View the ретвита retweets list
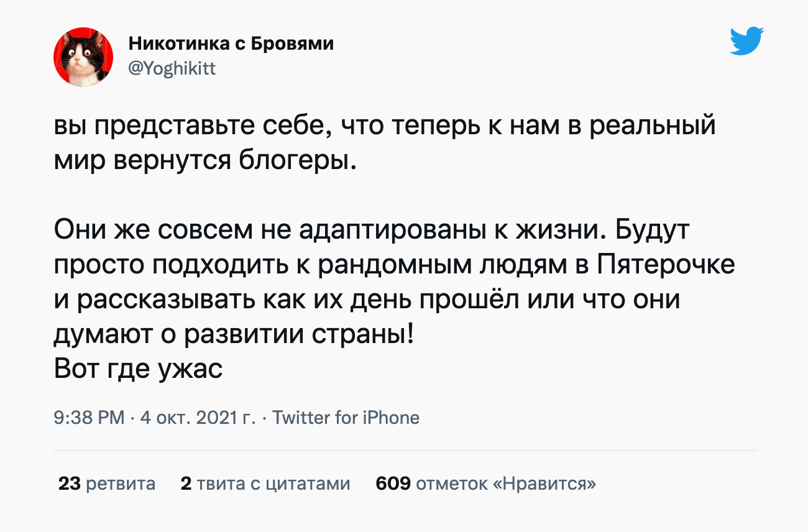 pyautogui.click(x=121, y=484)
